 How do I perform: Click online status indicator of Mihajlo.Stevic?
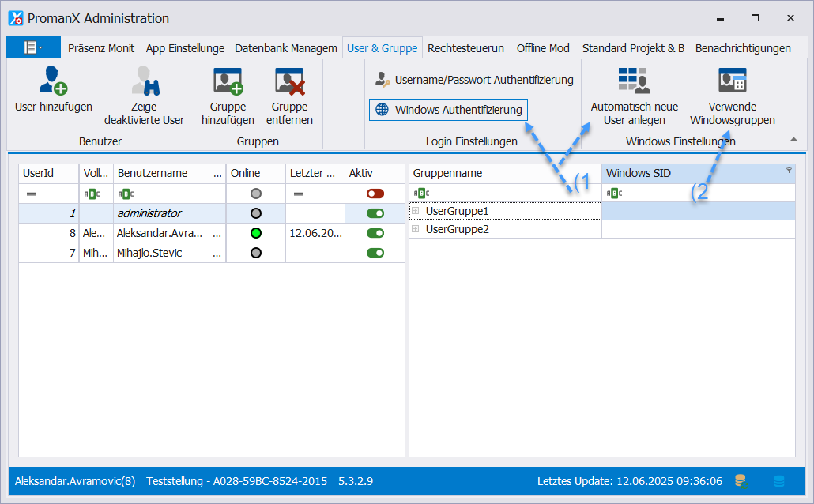coord(256,253)
